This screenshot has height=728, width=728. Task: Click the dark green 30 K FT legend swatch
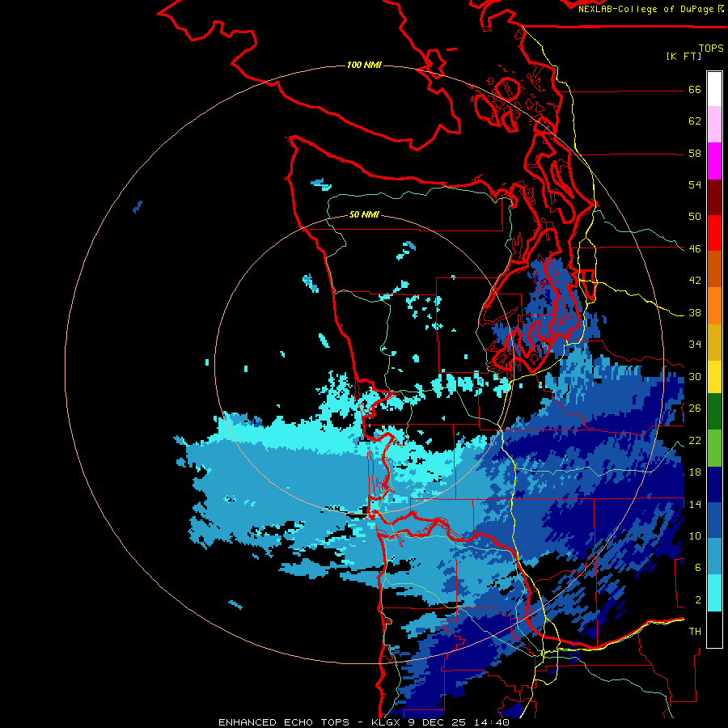tap(714, 412)
